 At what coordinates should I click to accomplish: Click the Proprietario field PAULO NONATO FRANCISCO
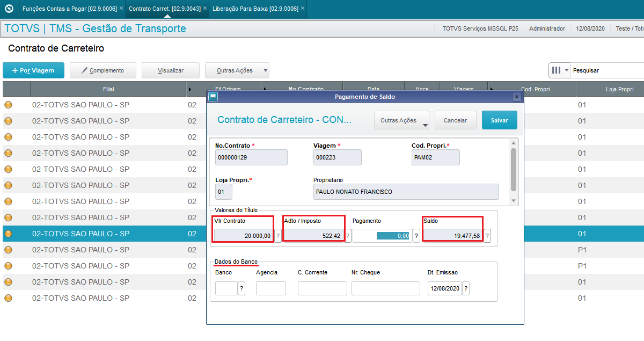406,192
